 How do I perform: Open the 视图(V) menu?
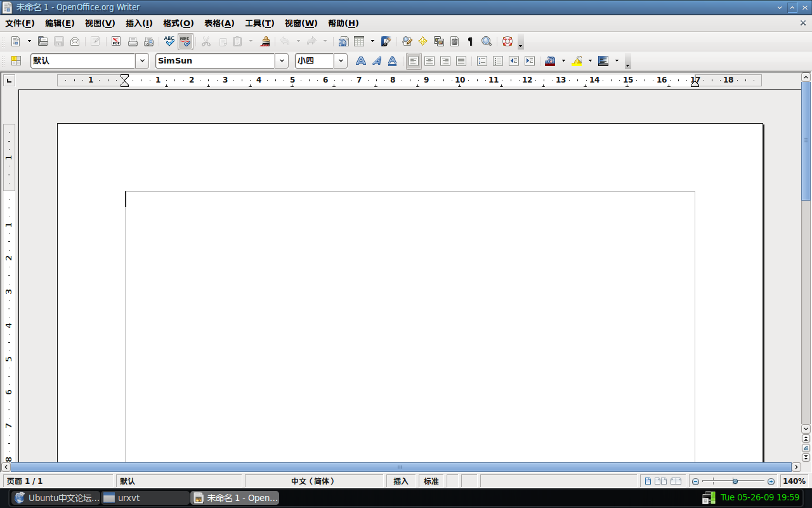click(x=100, y=23)
